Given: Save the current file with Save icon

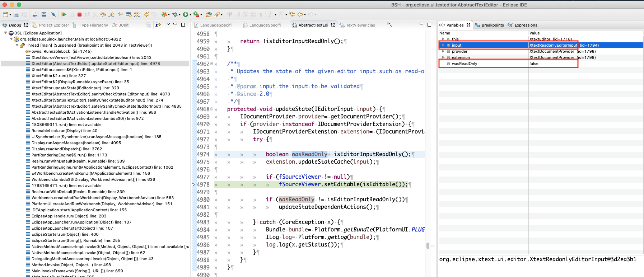Looking at the screenshot, I should point(17,14).
